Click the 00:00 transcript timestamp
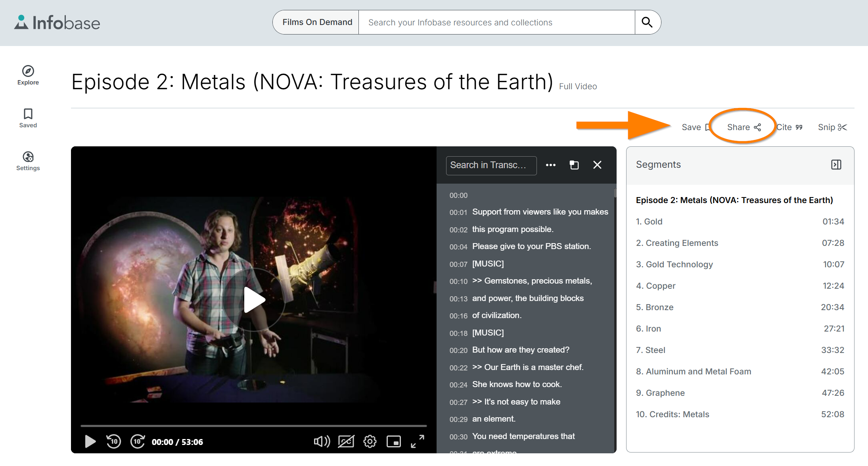The width and height of the screenshot is (868, 466). point(458,196)
